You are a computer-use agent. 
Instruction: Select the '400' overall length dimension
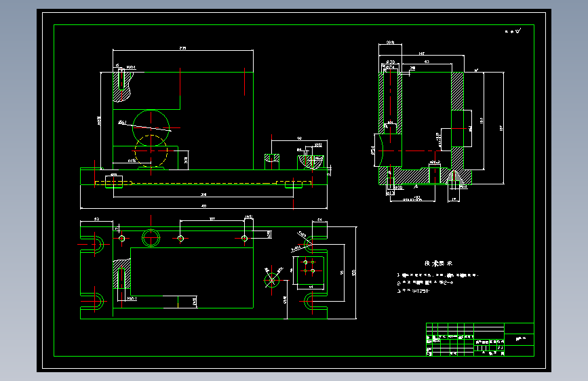(x=203, y=206)
